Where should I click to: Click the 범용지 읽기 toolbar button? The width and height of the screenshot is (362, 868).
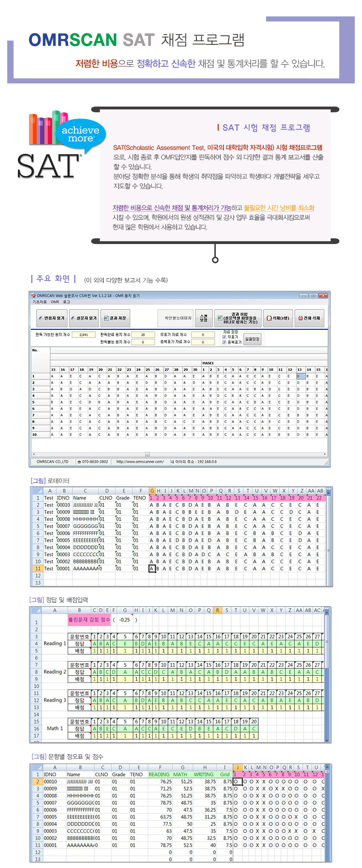[51, 318]
